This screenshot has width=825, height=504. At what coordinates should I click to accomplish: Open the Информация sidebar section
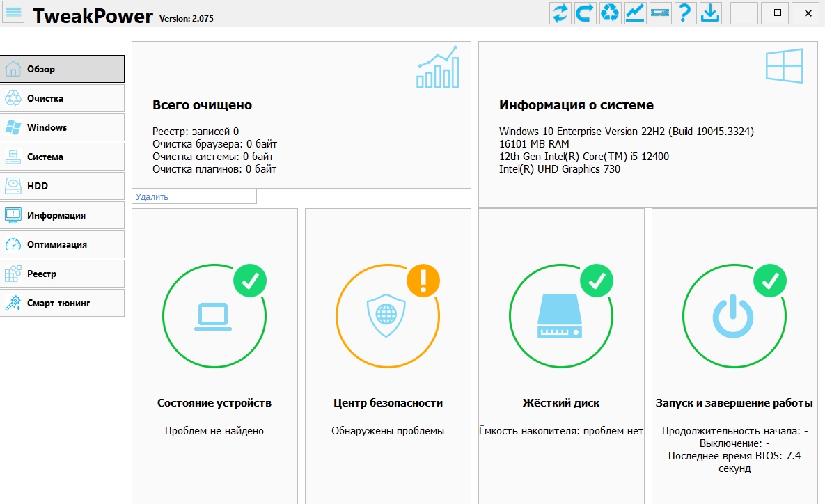[x=62, y=215]
